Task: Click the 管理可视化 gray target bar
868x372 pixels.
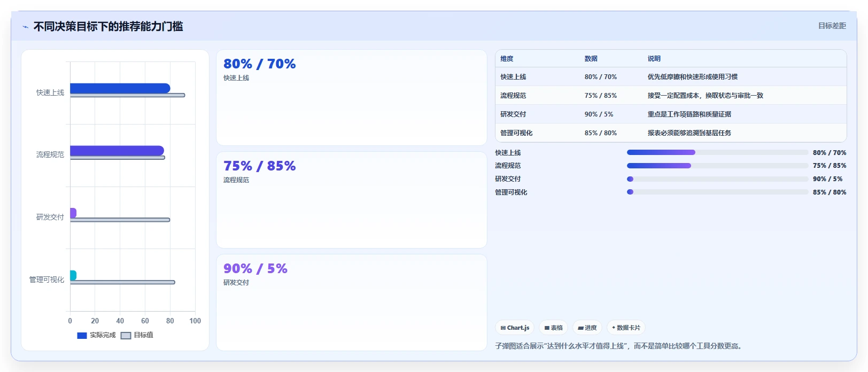Action: pyautogui.click(x=122, y=282)
